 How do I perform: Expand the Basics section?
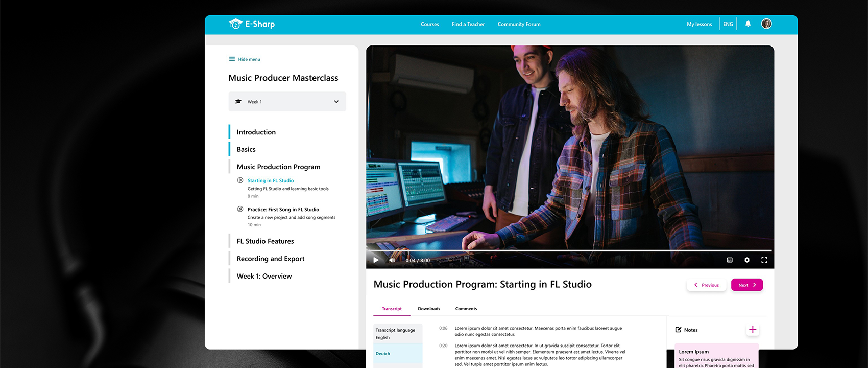click(x=246, y=149)
